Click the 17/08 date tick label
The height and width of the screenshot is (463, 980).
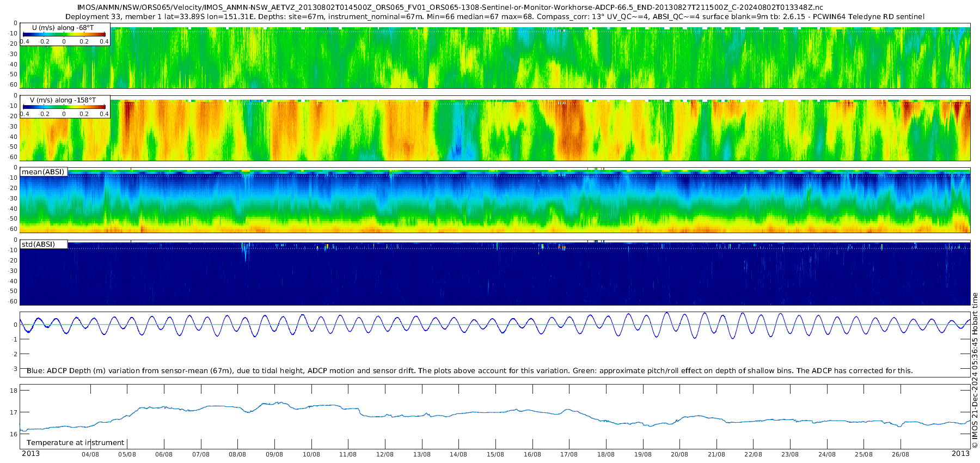[569, 454]
